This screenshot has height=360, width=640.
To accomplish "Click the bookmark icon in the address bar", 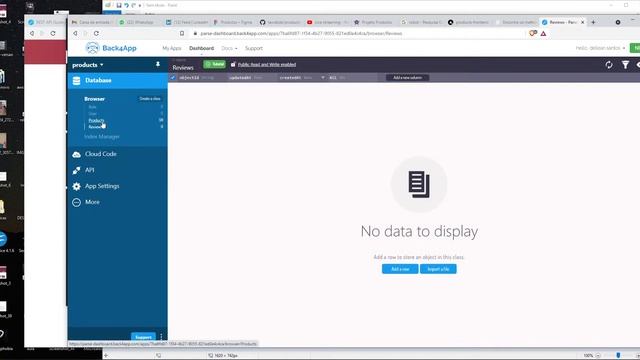I will point(182,33).
